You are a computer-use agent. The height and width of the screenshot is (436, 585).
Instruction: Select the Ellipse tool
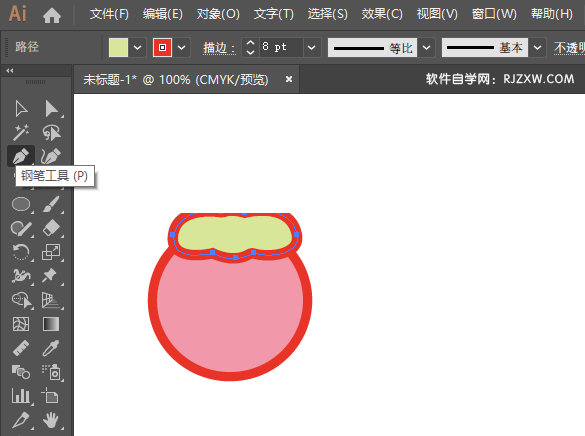21,204
